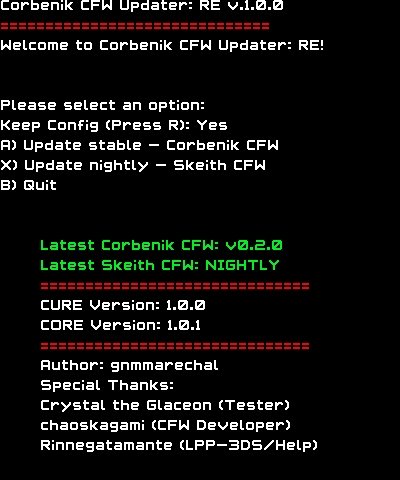Click the Author gnmmarechal line
This screenshot has height=480, width=400.
click(x=129, y=366)
